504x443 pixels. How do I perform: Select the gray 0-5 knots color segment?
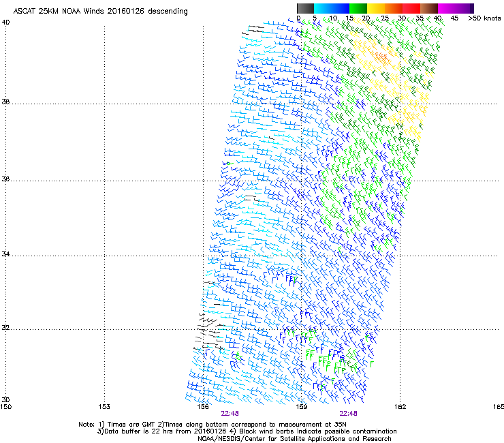[x=305, y=8]
